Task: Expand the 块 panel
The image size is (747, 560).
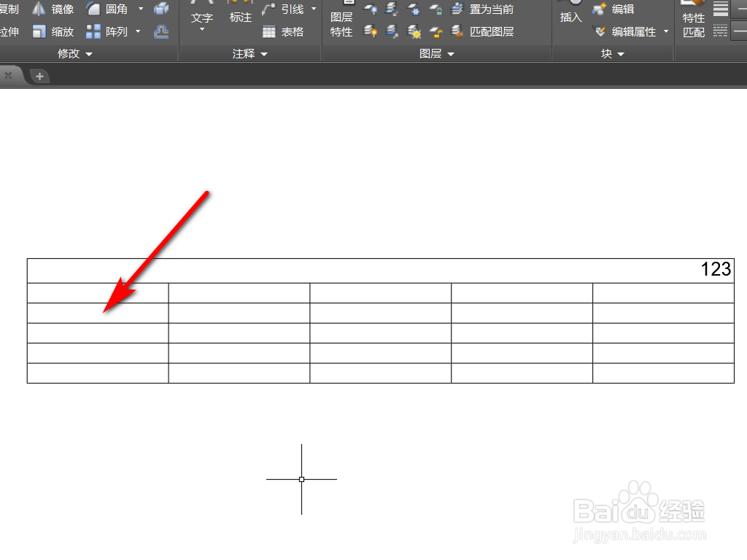Action: coord(613,54)
